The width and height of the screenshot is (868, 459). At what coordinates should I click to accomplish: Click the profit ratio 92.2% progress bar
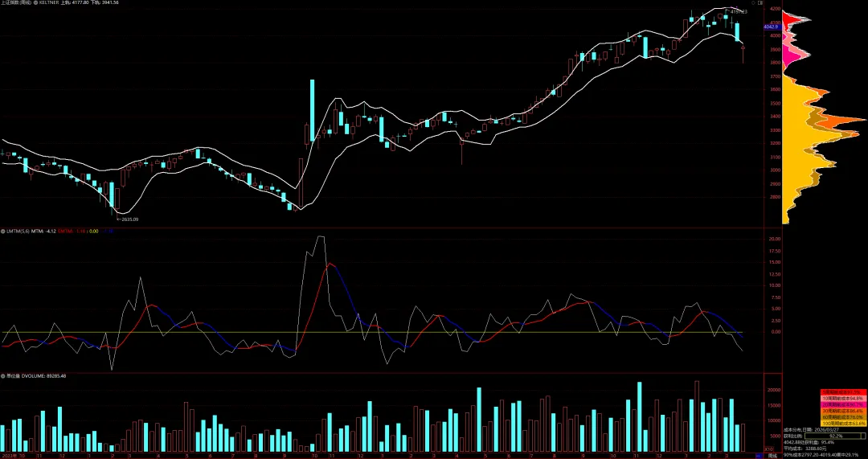[x=835, y=436]
